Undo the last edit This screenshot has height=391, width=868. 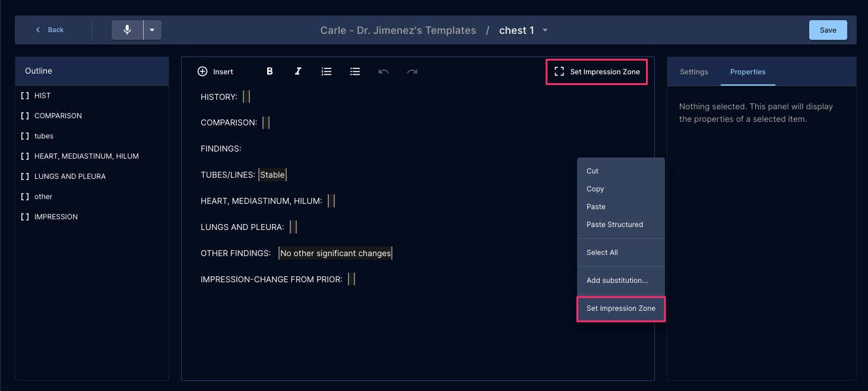[384, 71]
